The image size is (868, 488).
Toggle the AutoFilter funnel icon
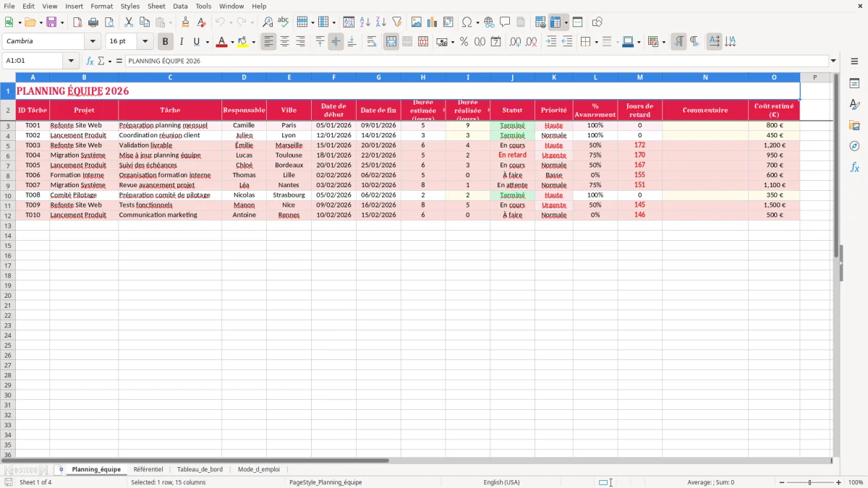point(397,22)
